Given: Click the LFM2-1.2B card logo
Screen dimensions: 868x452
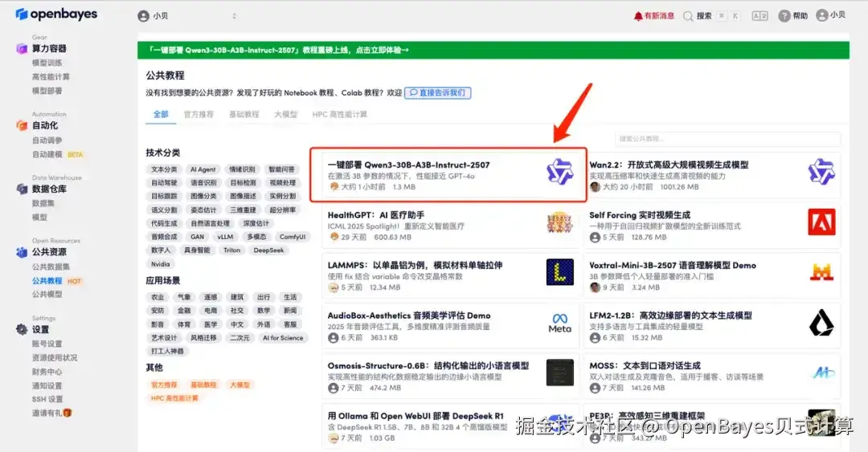Looking at the screenshot, I should pyautogui.click(x=821, y=323).
